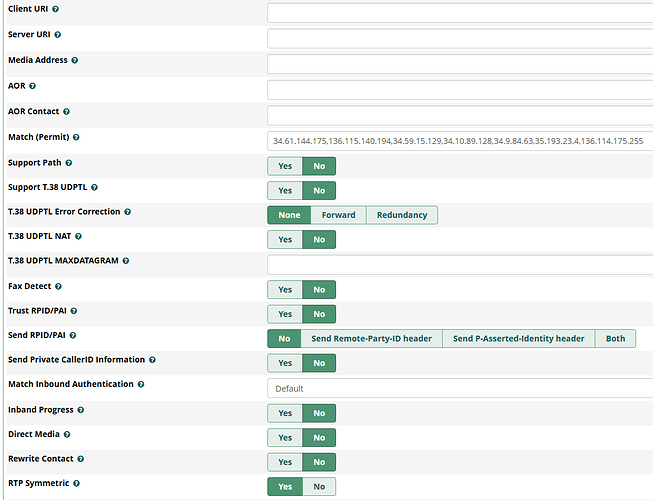Select Forward for T.38 UDPTL Error Correction
The width and height of the screenshot is (653, 500).
[x=338, y=215]
